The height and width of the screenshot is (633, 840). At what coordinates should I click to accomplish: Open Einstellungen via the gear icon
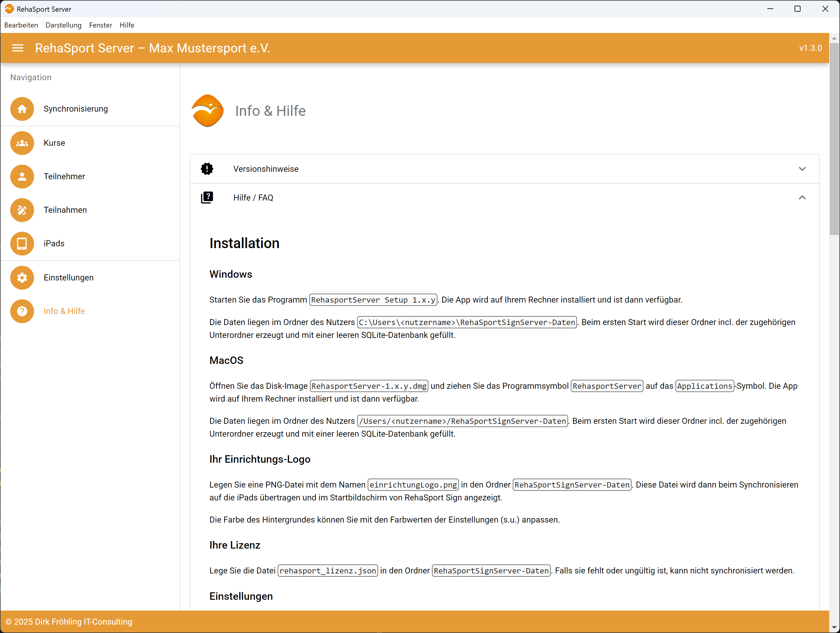[x=22, y=278]
